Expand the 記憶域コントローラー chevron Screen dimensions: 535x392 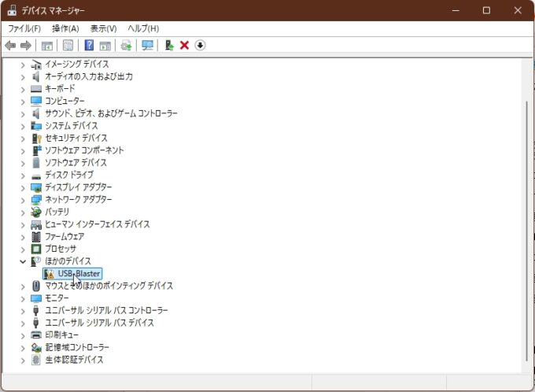(x=23, y=348)
